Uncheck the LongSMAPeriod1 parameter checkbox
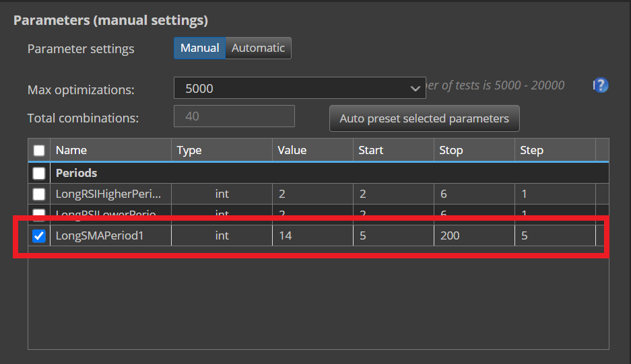This screenshot has height=364, width=631. point(39,236)
